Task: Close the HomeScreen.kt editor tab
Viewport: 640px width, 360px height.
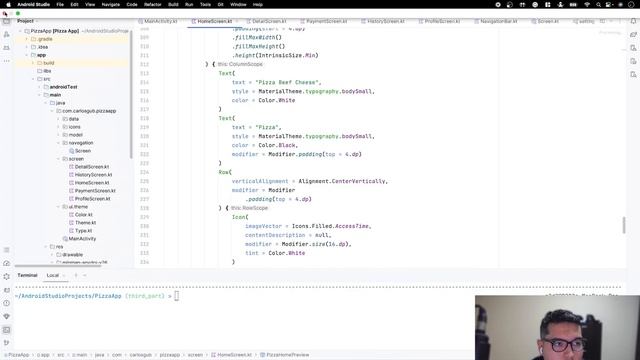Action: tap(236, 21)
